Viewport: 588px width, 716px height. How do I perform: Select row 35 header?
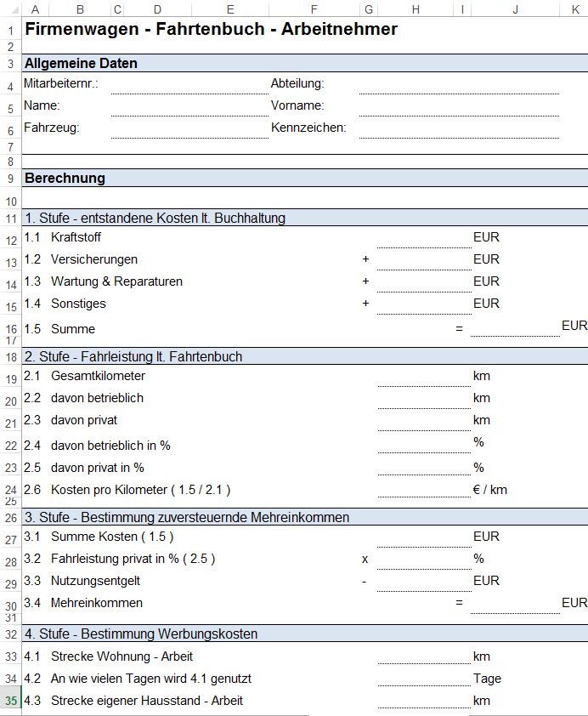10,701
